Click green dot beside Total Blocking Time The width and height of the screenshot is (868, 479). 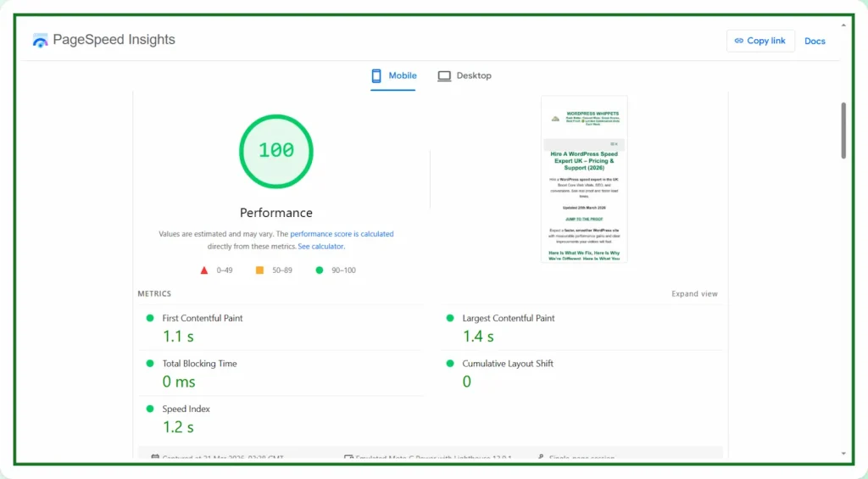(149, 363)
